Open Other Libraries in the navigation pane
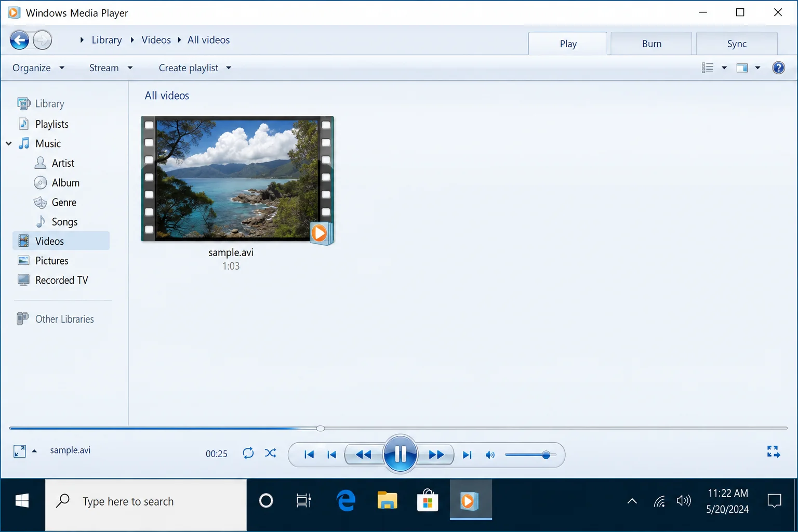Image resolution: width=798 pixels, height=532 pixels. (64, 319)
